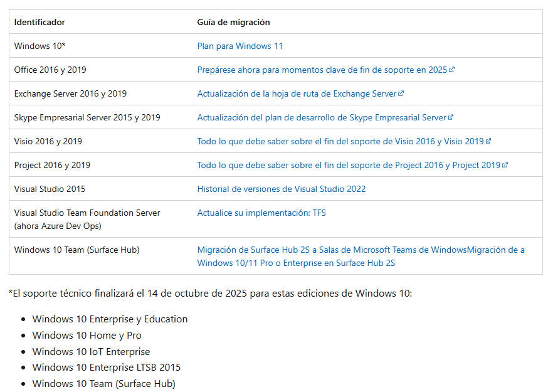Click the 'Visual Studio 2015' table cell

pyautogui.click(x=50, y=189)
